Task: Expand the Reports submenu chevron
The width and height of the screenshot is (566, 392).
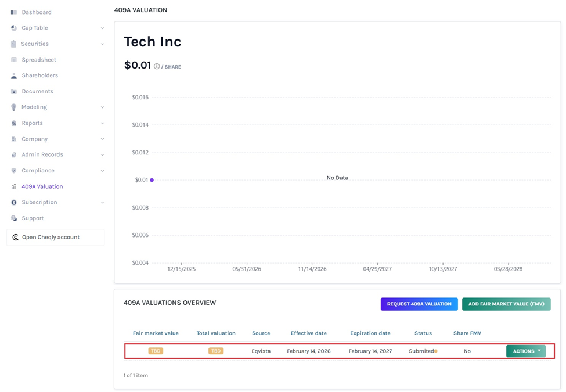Action: point(102,123)
